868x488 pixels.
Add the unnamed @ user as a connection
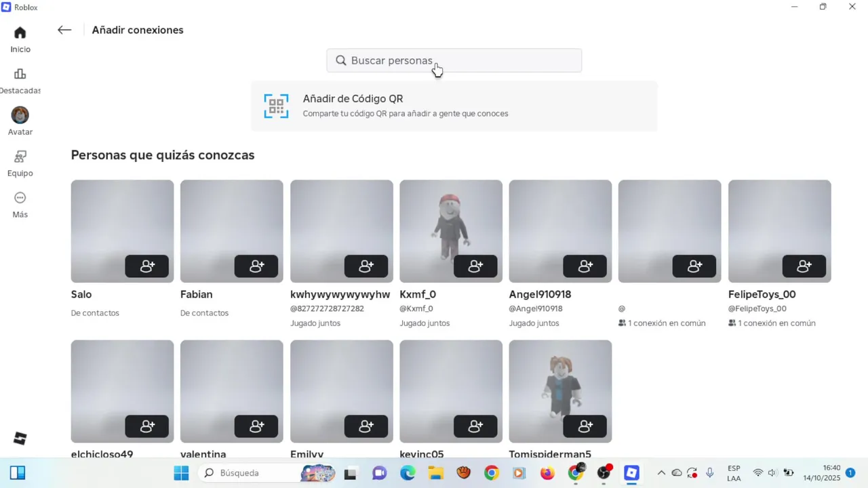click(694, 266)
